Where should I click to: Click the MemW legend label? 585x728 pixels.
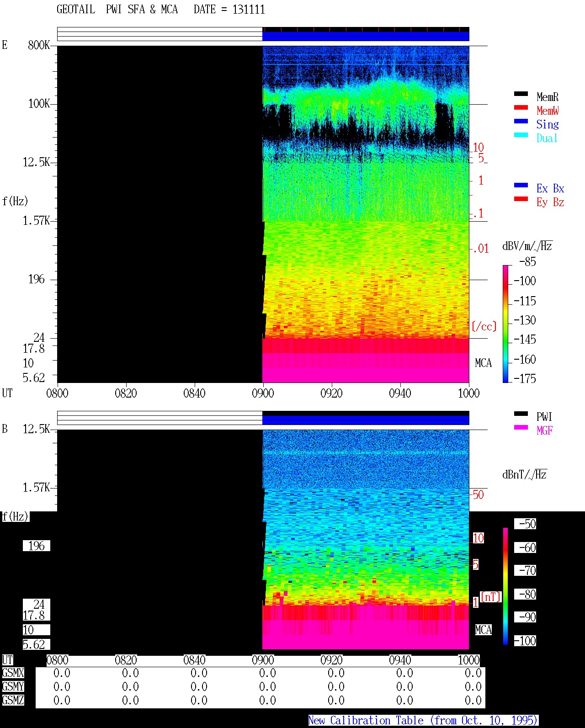[x=548, y=111]
